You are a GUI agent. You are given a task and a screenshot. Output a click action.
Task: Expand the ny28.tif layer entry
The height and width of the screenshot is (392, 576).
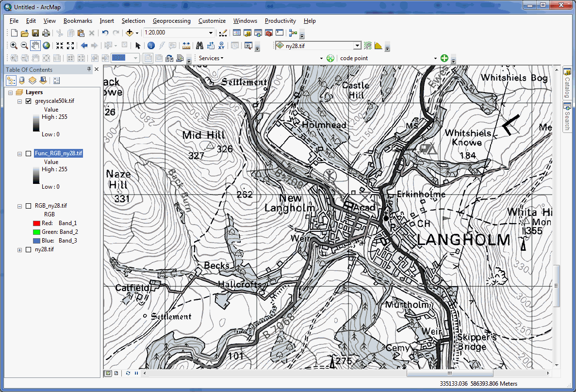tap(19, 250)
